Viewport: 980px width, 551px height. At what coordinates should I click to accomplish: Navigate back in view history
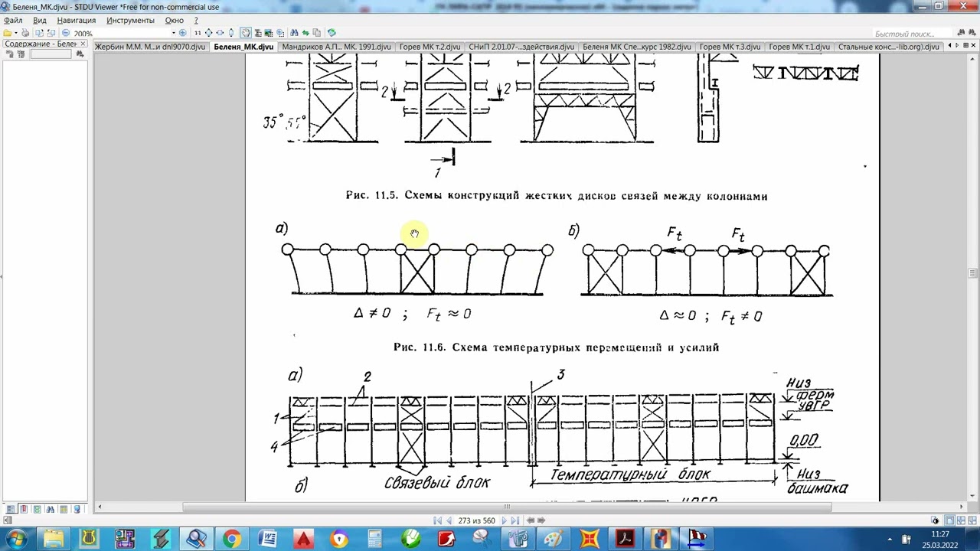pos(530,520)
